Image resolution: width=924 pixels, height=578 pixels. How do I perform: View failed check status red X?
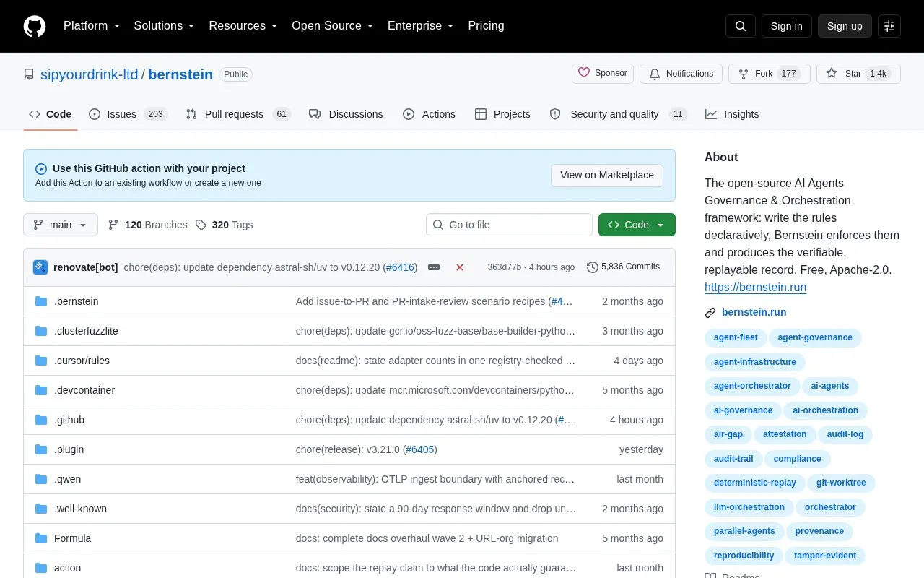point(460,267)
